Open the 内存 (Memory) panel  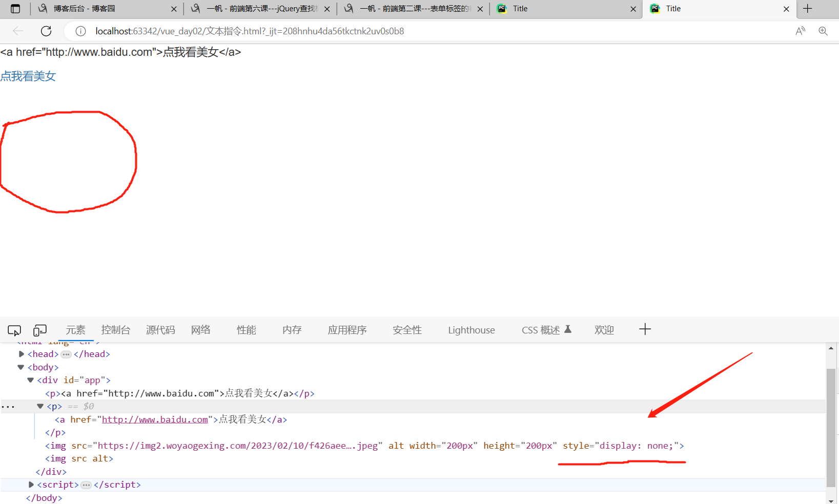[x=292, y=330]
